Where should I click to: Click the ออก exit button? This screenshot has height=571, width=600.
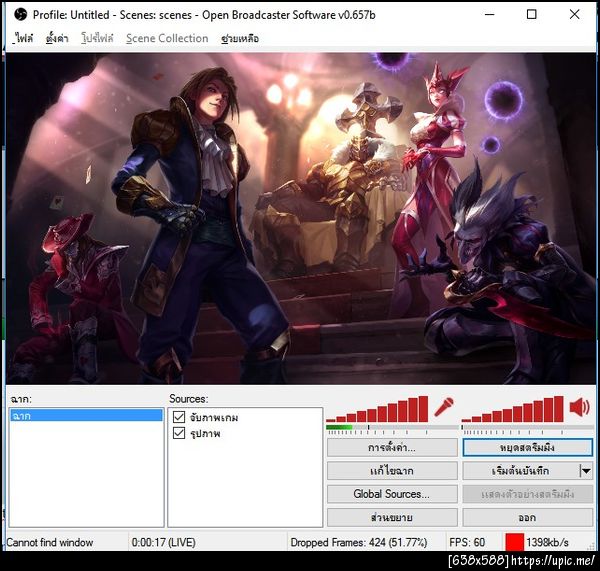(528, 517)
